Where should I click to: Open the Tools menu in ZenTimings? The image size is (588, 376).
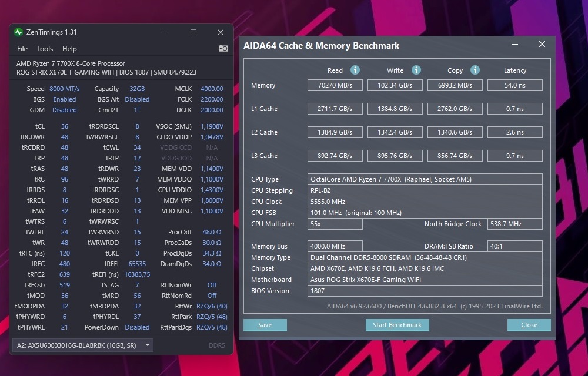point(45,49)
